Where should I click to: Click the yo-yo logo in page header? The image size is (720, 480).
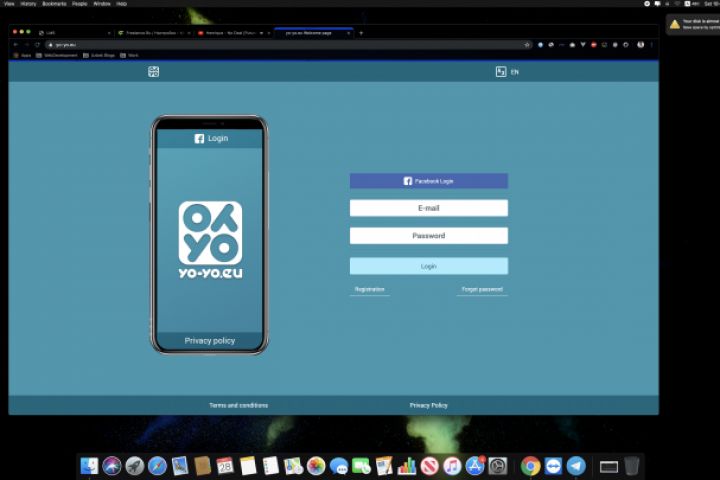pyautogui.click(x=153, y=72)
